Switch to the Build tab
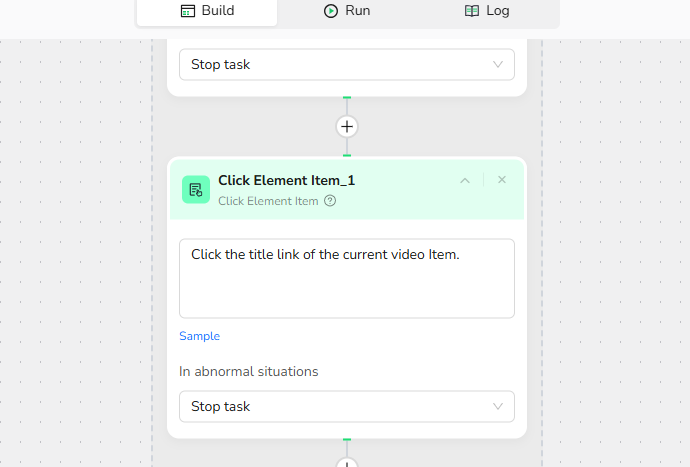This screenshot has width=690, height=467. [x=207, y=11]
